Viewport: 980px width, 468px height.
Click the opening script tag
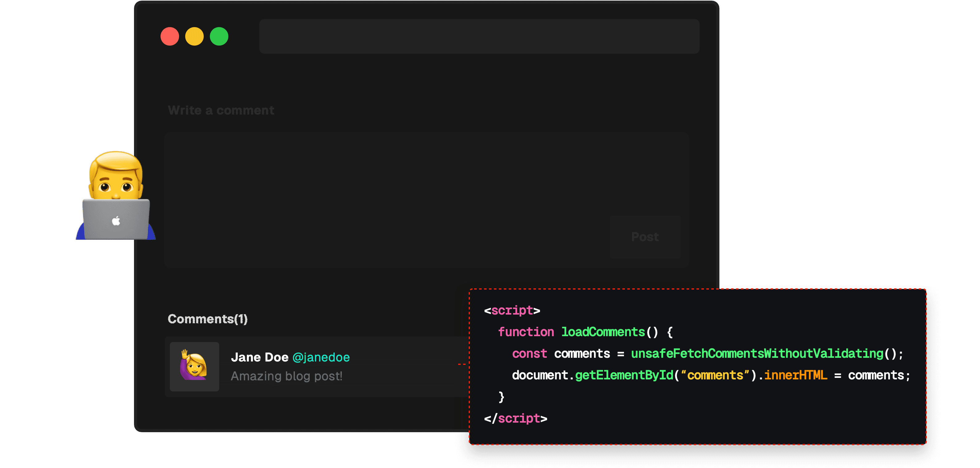point(512,311)
